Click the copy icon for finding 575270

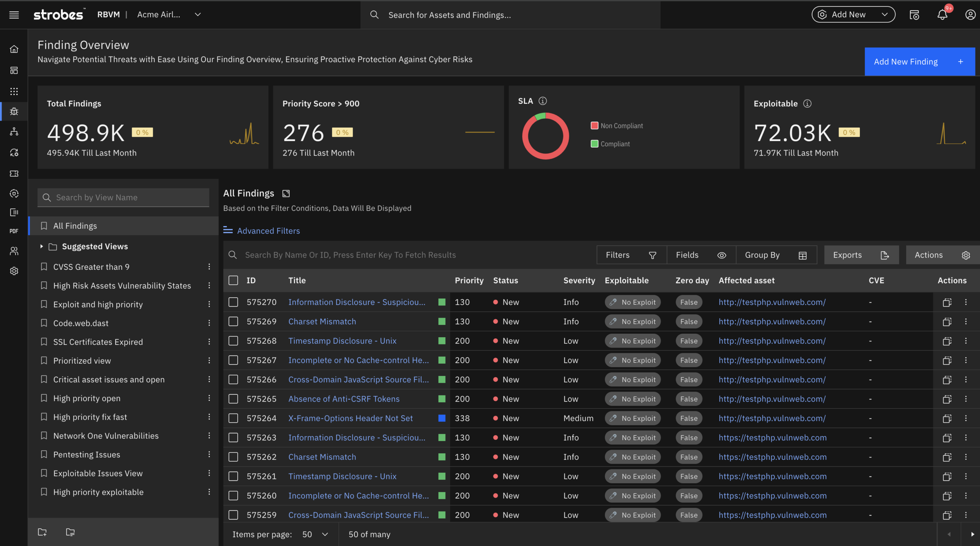click(x=947, y=302)
